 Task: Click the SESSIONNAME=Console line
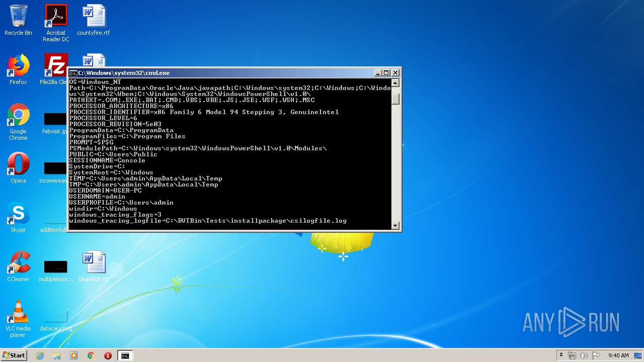(x=107, y=160)
